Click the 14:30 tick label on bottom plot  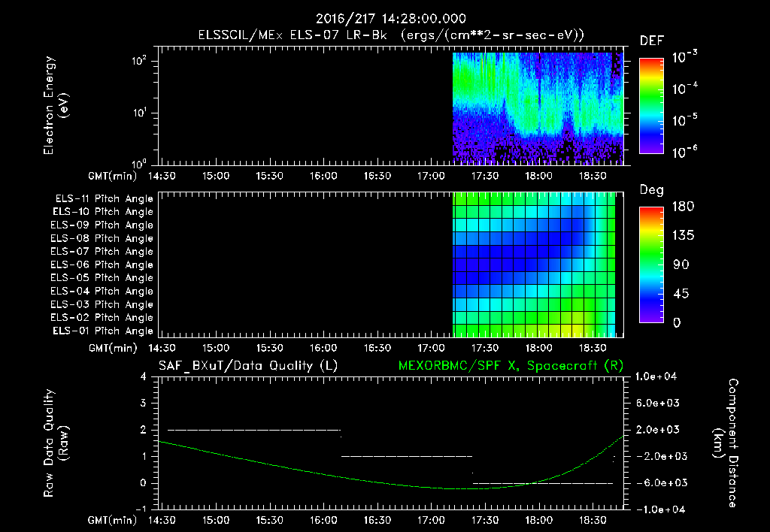pos(162,520)
